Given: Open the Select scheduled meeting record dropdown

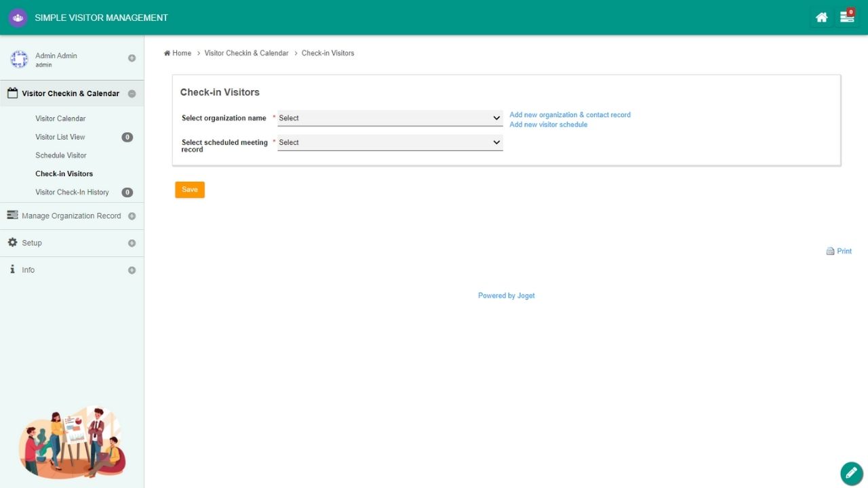Looking at the screenshot, I should click(x=390, y=142).
